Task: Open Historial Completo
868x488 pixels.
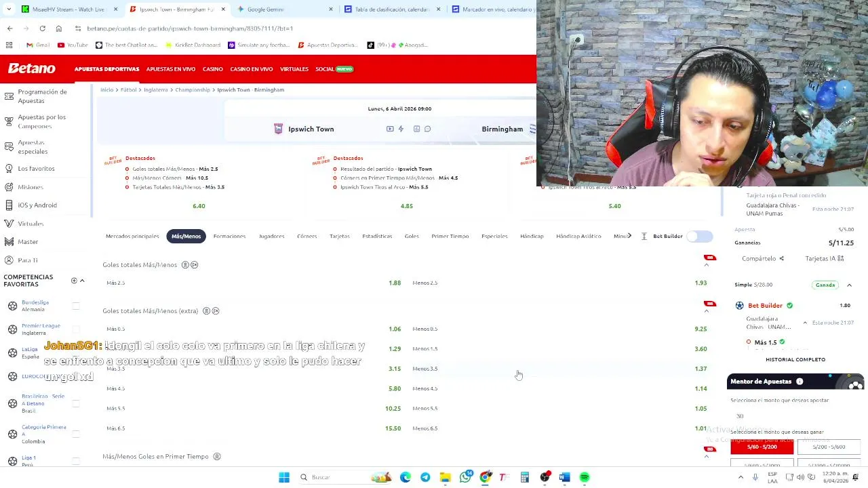Action: point(795,359)
